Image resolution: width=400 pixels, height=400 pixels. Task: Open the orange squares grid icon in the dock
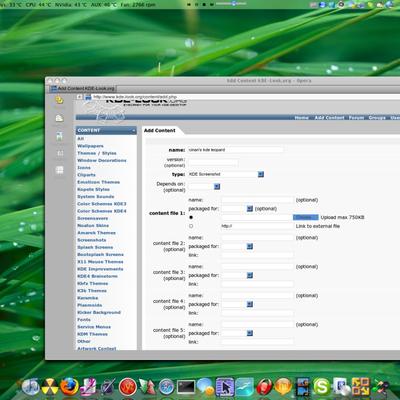coord(361,387)
